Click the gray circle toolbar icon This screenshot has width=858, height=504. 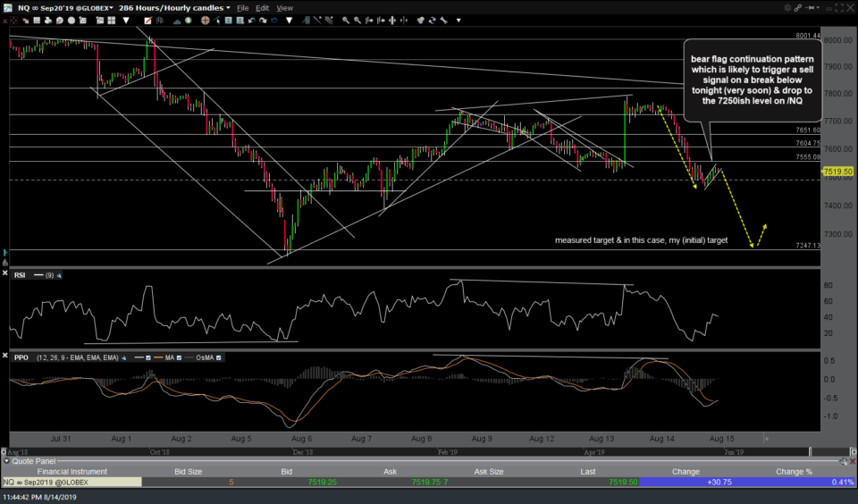(x=71, y=21)
